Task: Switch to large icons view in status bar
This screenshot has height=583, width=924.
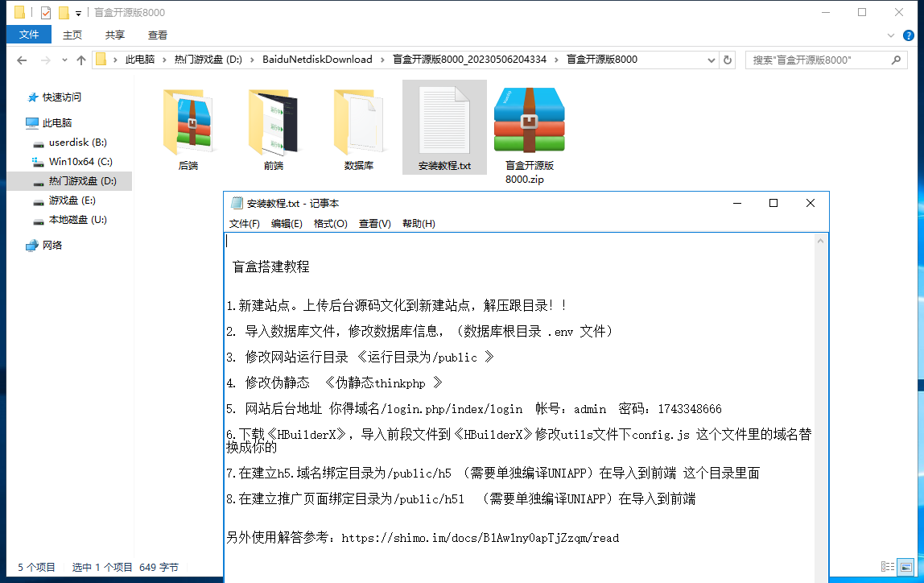Action: click(x=905, y=567)
